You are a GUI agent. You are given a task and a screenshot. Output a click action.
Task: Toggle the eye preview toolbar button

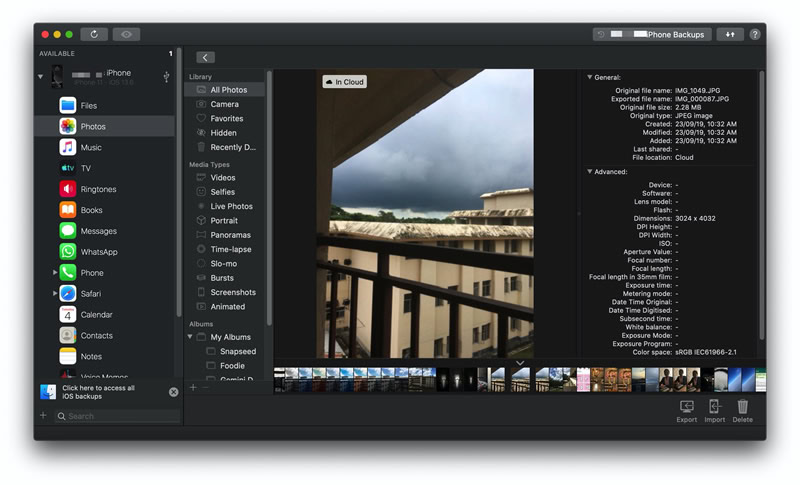[127, 34]
